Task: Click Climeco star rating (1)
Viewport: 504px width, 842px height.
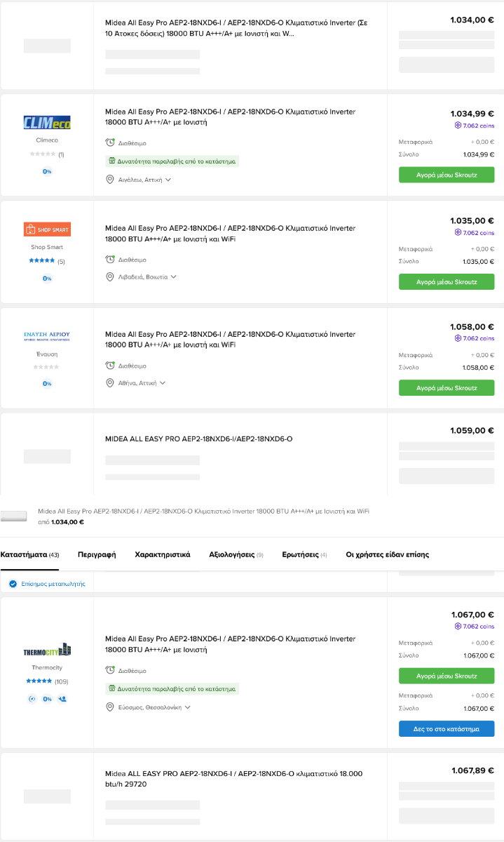Action: [42, 154]
